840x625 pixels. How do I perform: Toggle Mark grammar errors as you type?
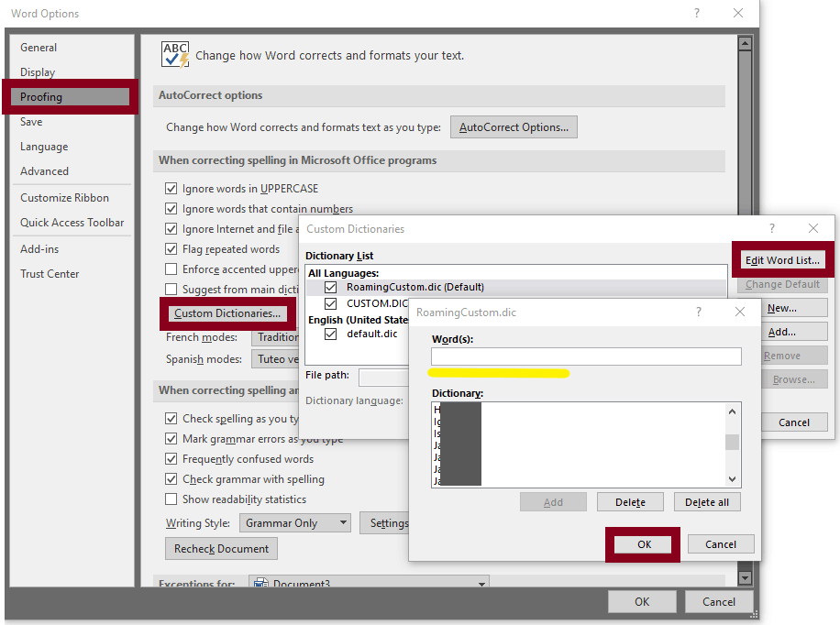coord(171,439)
